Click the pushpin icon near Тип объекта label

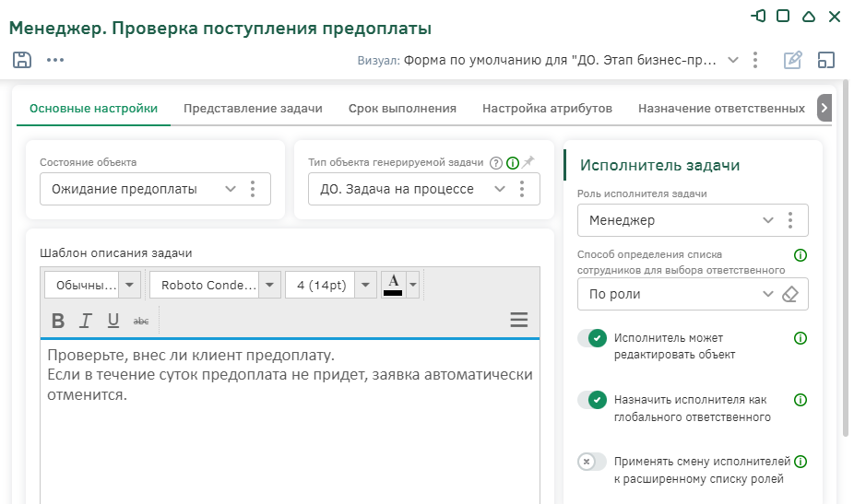[x=528, y=161]
